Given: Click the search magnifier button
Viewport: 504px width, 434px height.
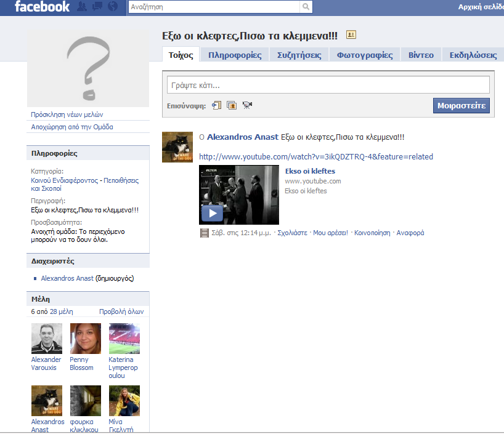Looking at the screenshot, I should click(x=306, y=7).
